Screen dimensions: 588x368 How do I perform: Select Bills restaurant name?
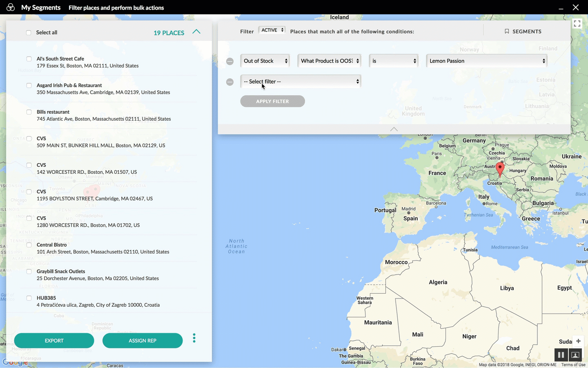53,112
